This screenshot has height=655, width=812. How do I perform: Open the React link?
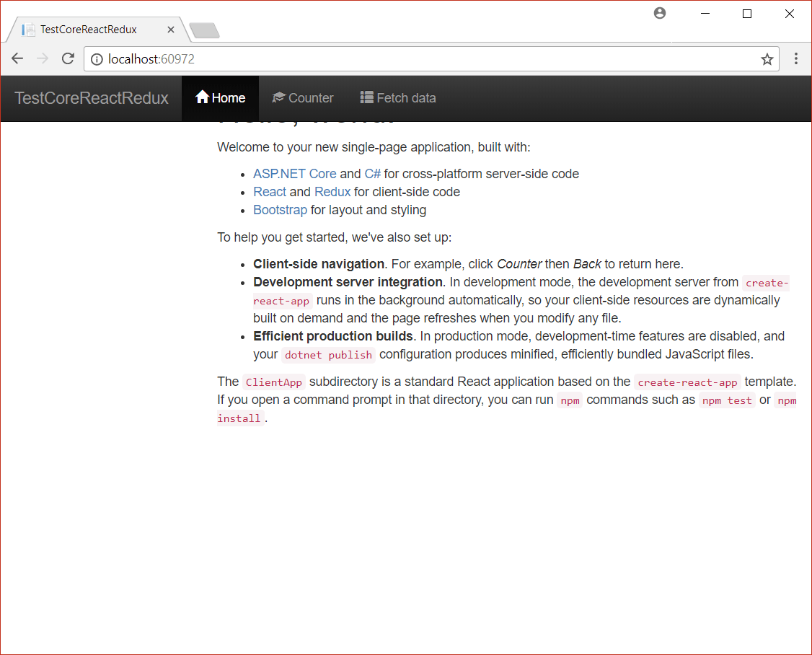[x=270, y=192]
